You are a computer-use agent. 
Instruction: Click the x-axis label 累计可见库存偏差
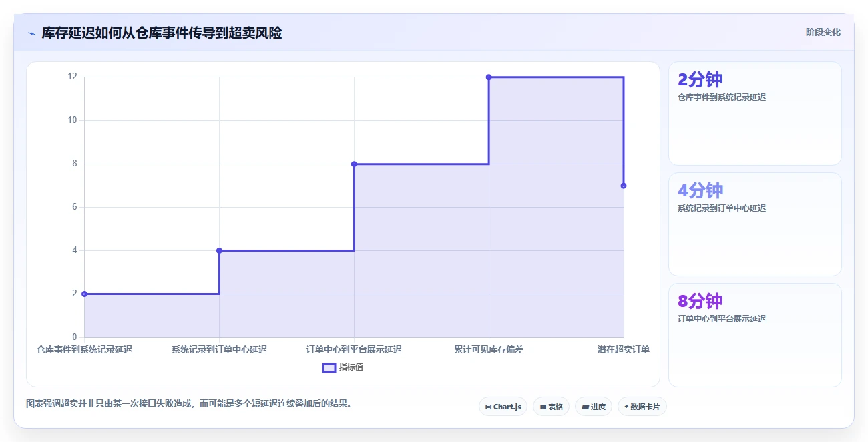(489, 349)
